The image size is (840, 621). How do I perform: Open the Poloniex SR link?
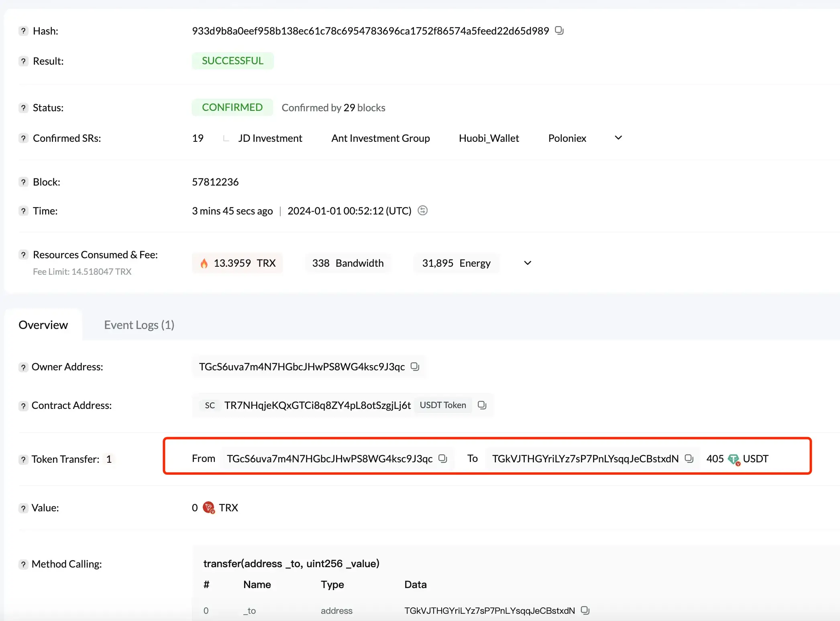[567, 138]
